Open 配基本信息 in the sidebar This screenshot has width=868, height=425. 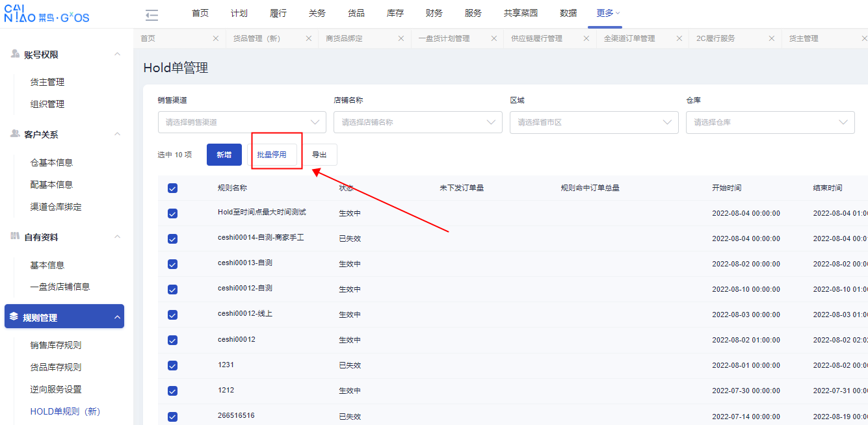[x=51, y=185]
